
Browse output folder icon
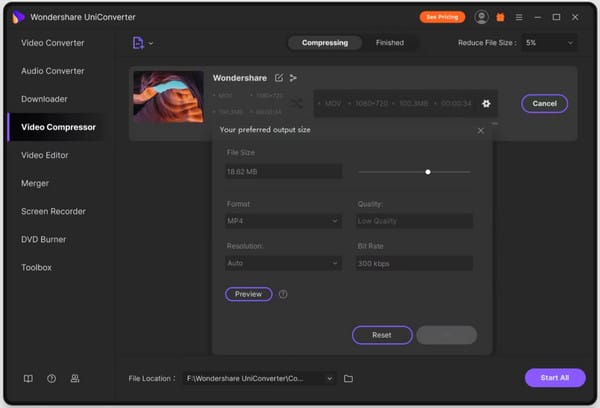coord(349,379)
